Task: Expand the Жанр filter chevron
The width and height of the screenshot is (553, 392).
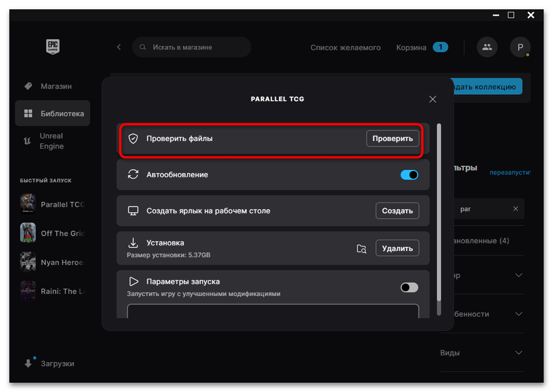Action: pyautogui.click(x=519, y=275)
